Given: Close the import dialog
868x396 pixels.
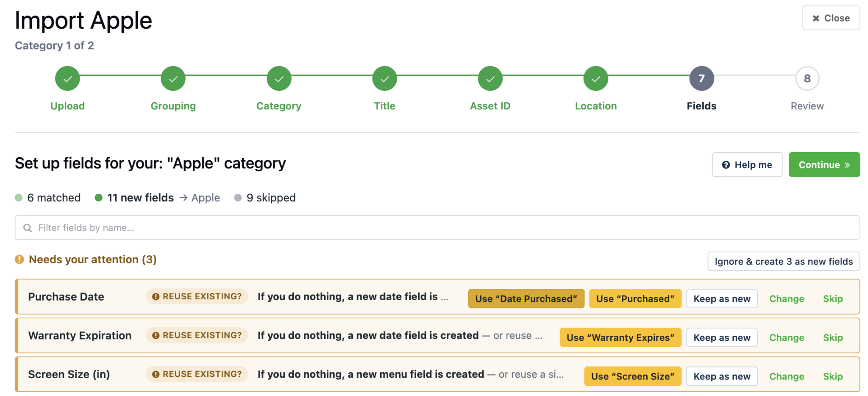Looking at the screenshot, I should pos(831,18).
